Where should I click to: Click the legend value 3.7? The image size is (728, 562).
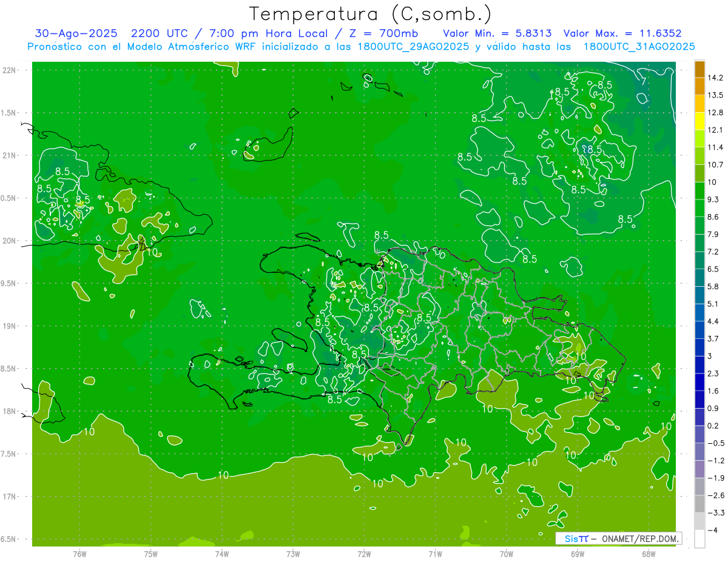[713, 338]
